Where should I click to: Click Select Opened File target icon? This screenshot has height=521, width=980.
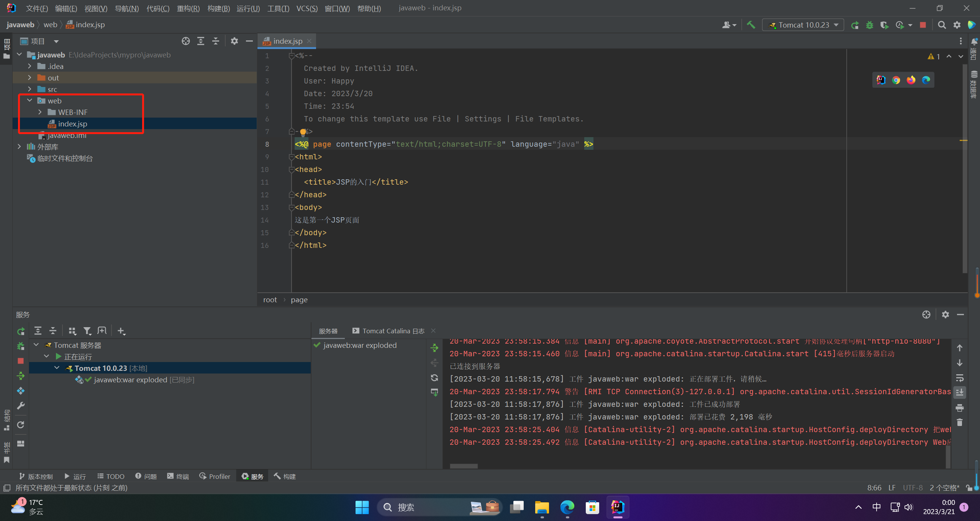coord(186,41)
